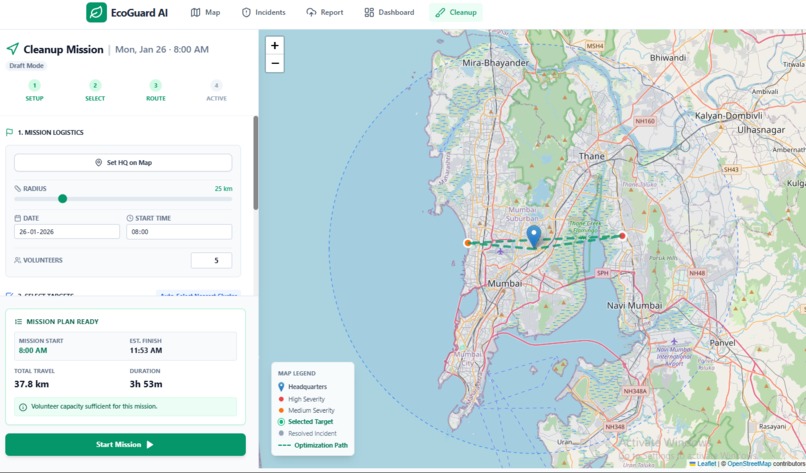Screen dimensions: 806x473
Task: Click the Headquarters pin icon in legend
Action: [281, 387]
